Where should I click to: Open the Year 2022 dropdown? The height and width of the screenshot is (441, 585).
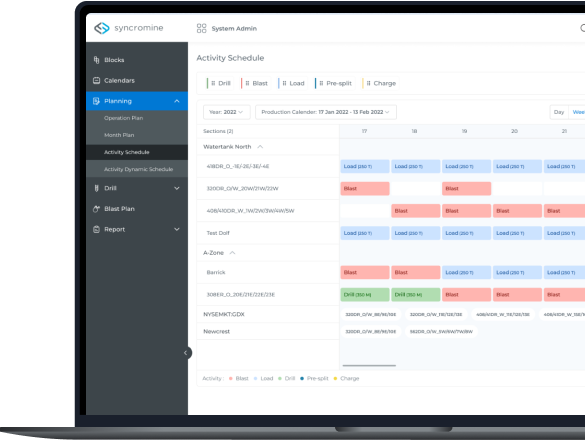click(226, 112)
